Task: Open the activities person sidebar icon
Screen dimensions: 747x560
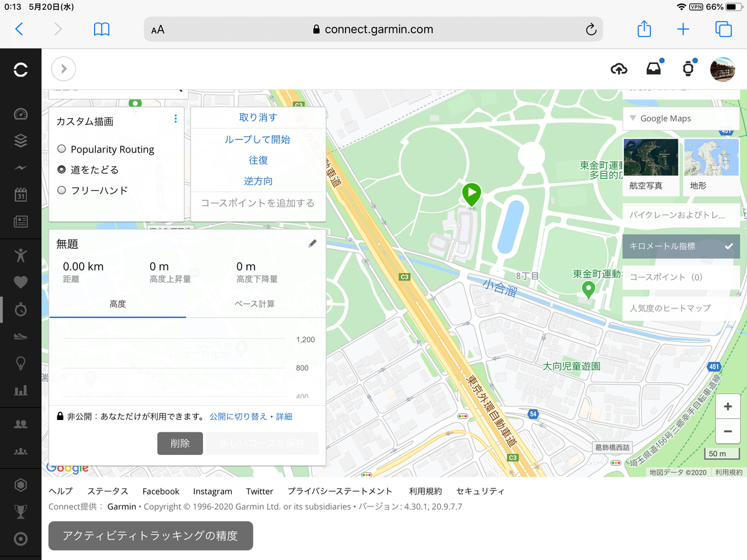Action: pos(21,254)
